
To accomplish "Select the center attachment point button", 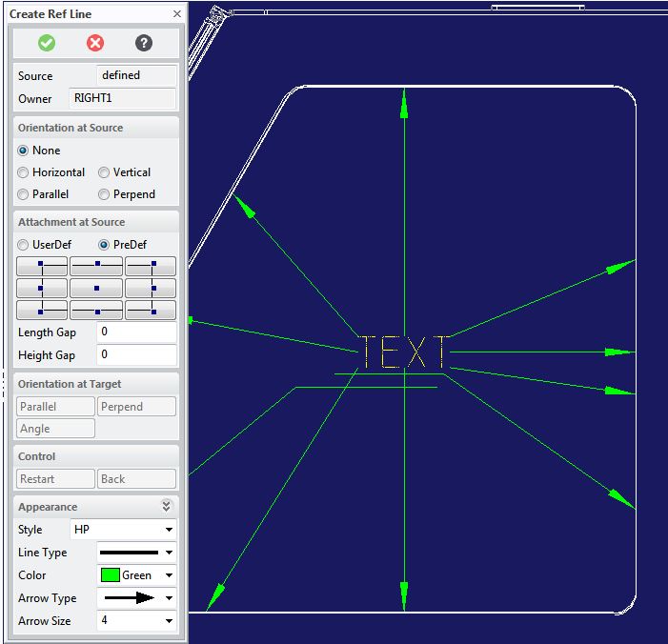I will tap(96, 288).
